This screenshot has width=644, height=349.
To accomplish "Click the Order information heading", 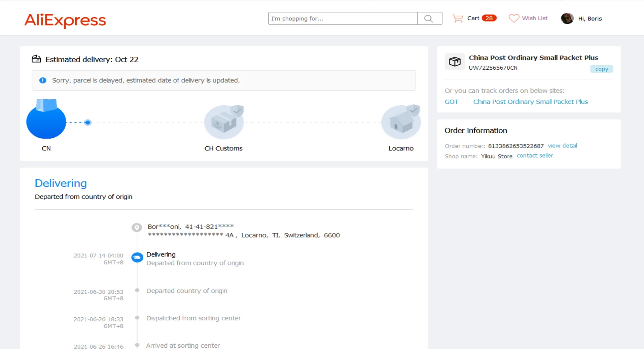I will pos(476,131).
